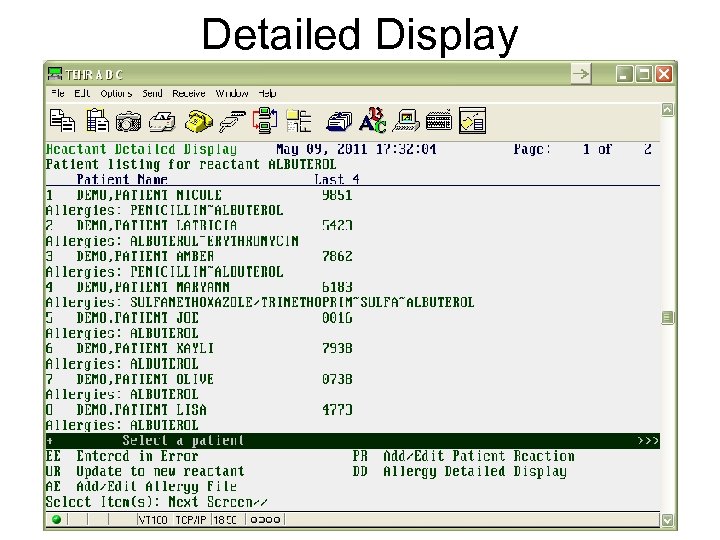Viewport: 720px width, 540px height.
Task: Click patient DEMO,PATIENT MARYANN row
Action: (x=199, y=287)
